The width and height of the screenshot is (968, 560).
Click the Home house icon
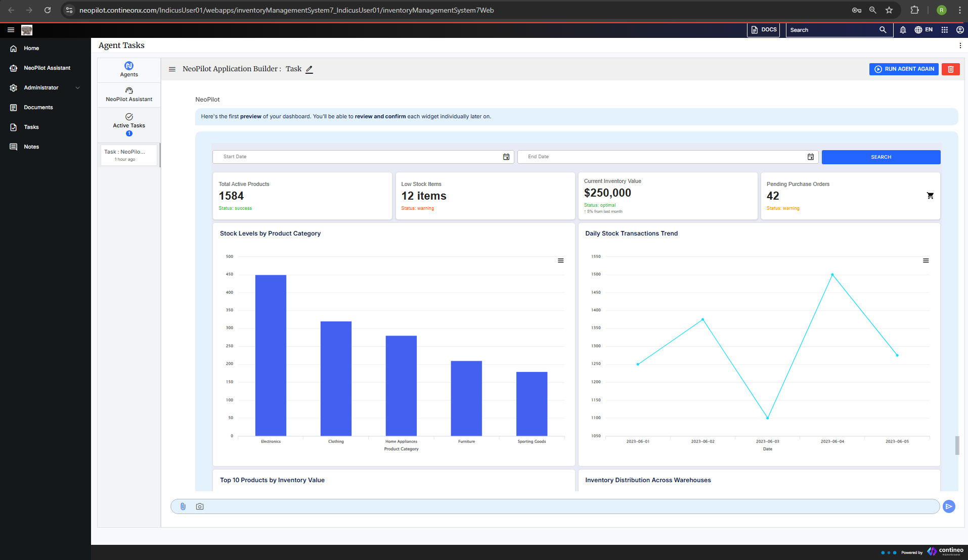(14, 49)
